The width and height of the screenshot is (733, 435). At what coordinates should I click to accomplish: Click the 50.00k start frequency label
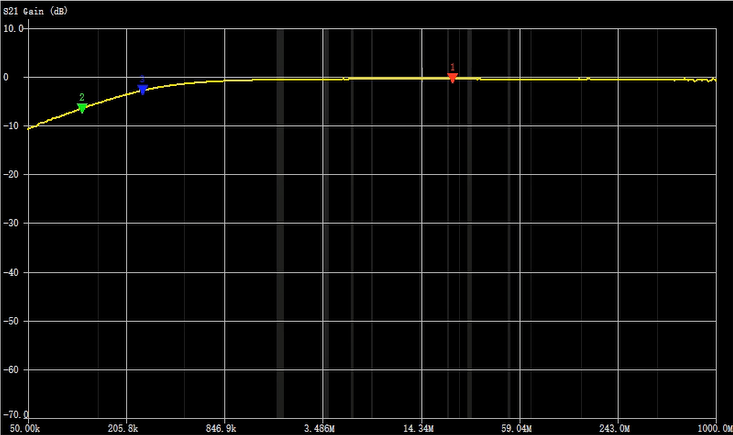(25, 428)
